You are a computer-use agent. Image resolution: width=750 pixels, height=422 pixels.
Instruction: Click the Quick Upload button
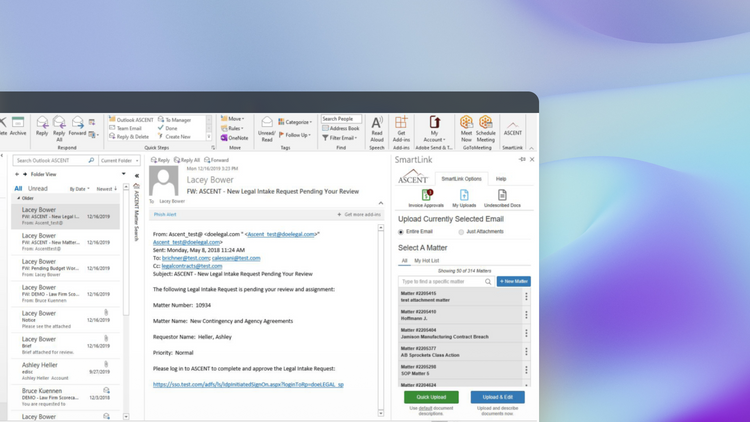pos(431,397)
